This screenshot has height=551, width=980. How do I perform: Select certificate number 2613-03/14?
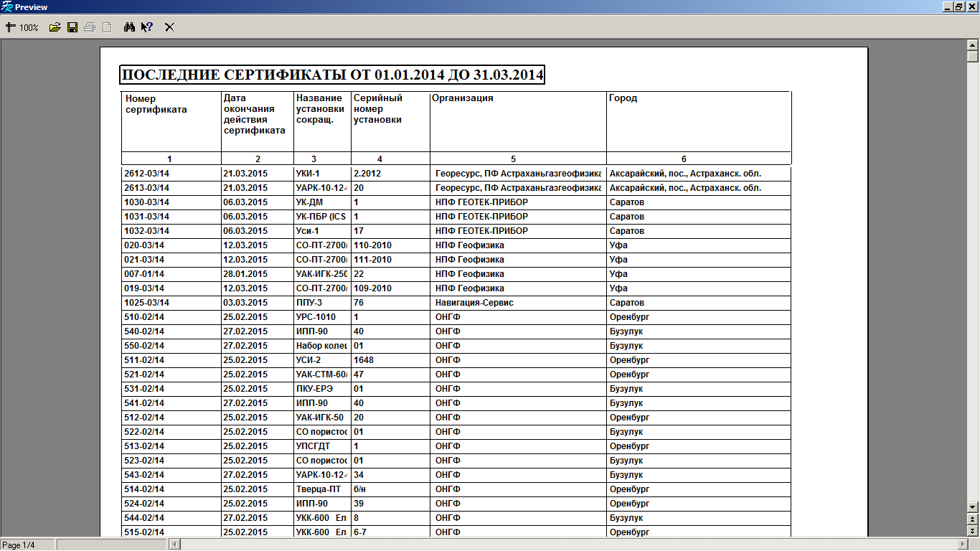[146, 188]
